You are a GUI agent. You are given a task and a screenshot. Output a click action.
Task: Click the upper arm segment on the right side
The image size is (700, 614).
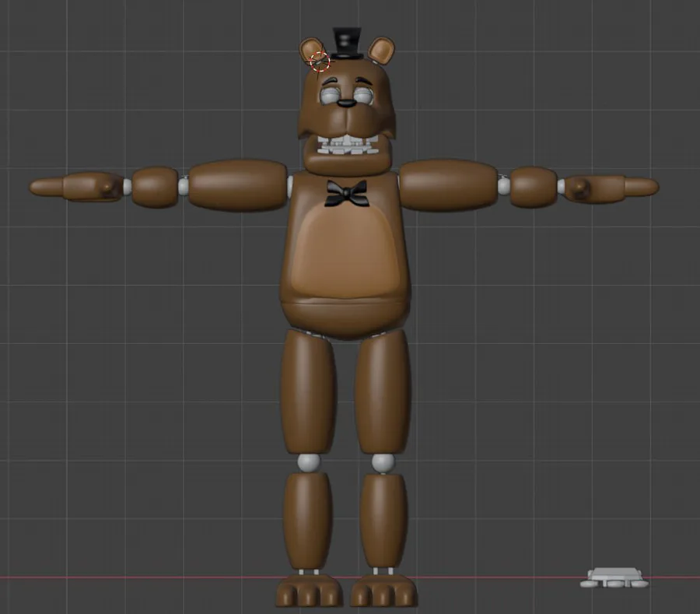pyautogui.click(x=448, y=184)
